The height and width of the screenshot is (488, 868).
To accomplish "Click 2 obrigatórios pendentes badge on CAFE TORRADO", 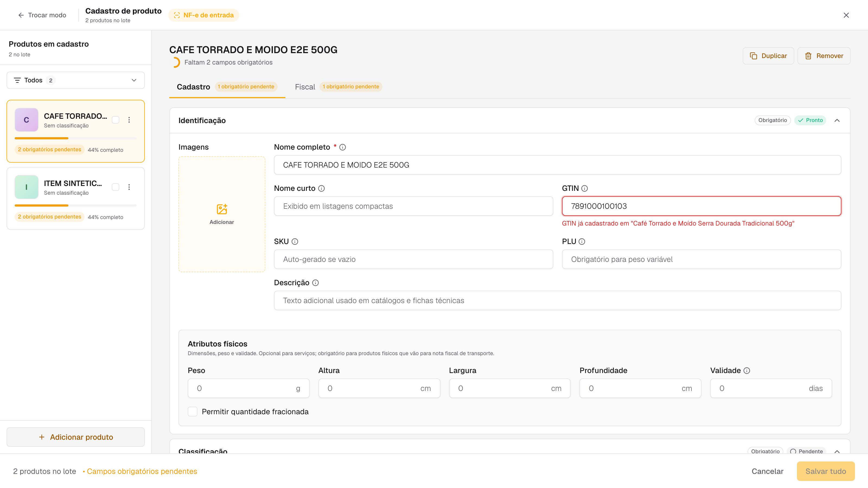I will (50, 150).
